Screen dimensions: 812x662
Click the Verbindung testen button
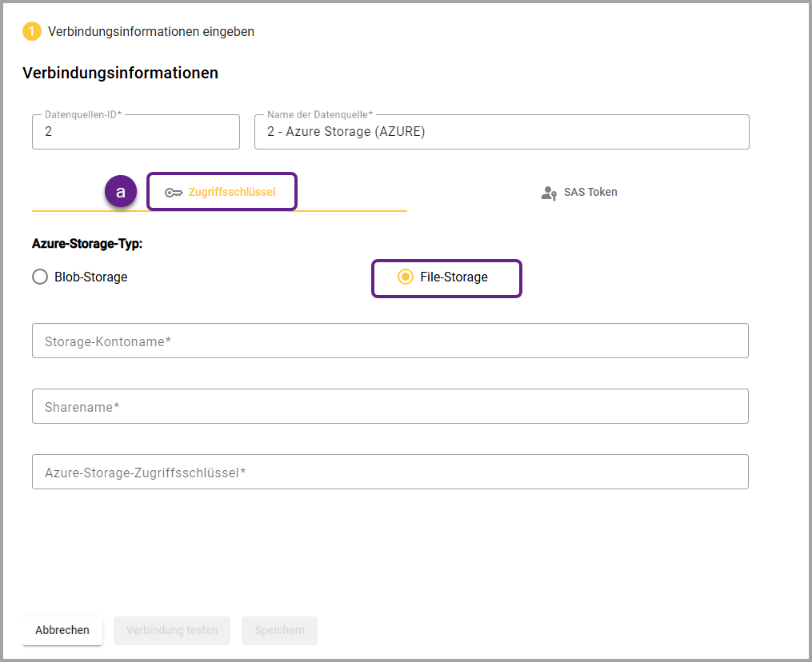[x=172, y=630]
